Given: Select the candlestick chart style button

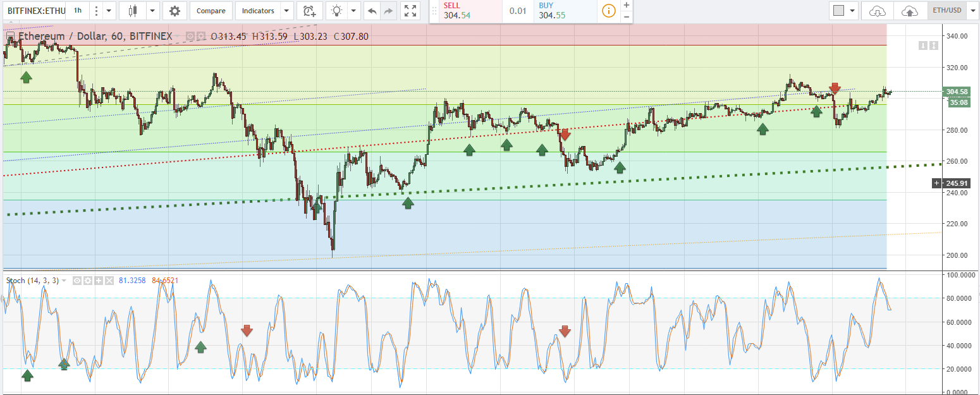Looking at the screenshot, I should [x=132, y=11].
